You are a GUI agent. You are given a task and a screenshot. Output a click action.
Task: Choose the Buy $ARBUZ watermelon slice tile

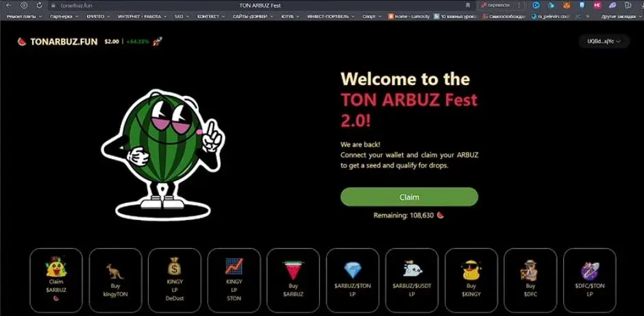coord(293,280)
